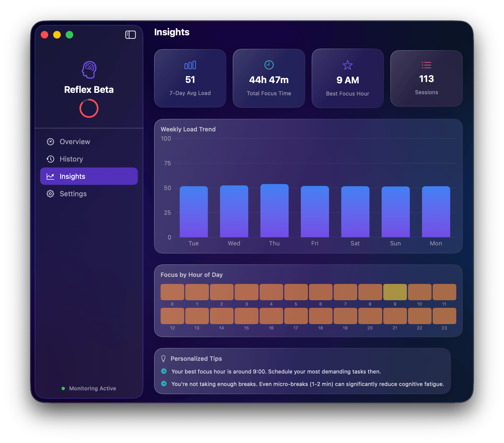504x443 pixels.
Task: Collapse the sidebar with the panel icon
Action: click(x=130, y=34)
